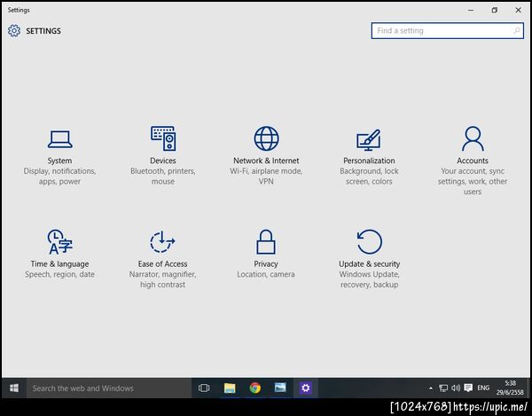This screenshot has height=416, width=532.
Task: Click Search the web and Windows box
Action: (109, 388)
